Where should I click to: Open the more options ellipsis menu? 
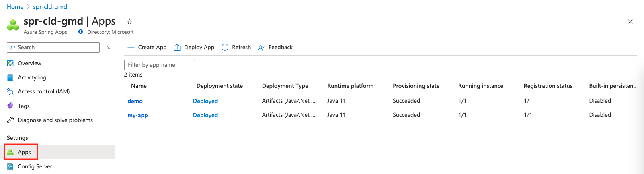(144, 21)
